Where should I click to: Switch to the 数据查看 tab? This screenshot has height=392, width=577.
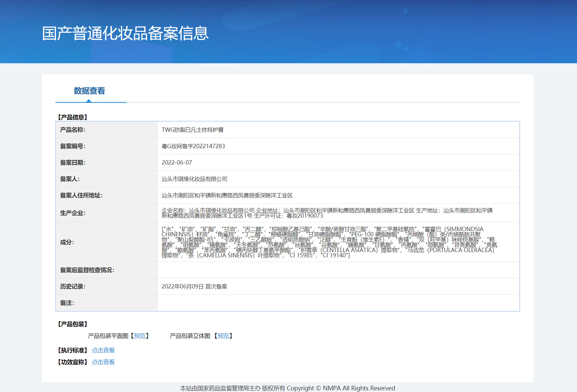pyautogui.click(x=89, y=91)
